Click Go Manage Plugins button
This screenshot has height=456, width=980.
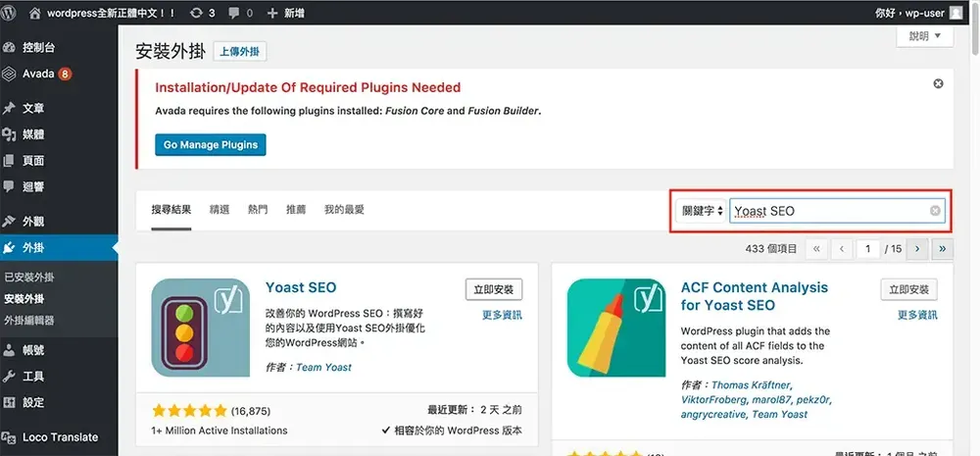(x=211, y=144)
